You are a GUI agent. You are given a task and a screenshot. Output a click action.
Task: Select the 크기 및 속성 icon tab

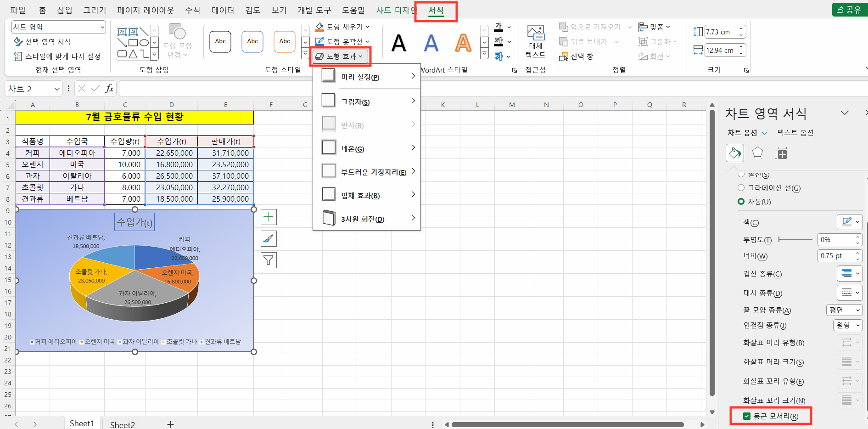(x=781, y=153)
